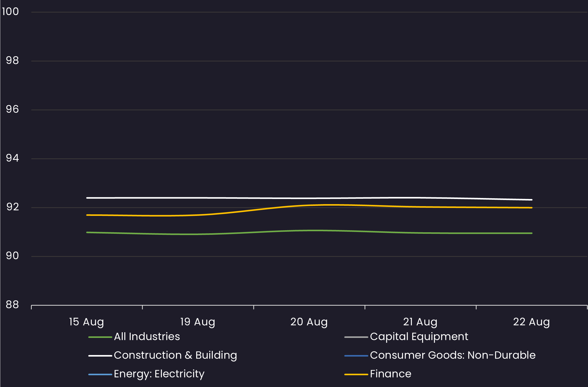Click the 20 Aug x-axis label
Viewport: 588px width, 387px height.
tap(309, 322)
